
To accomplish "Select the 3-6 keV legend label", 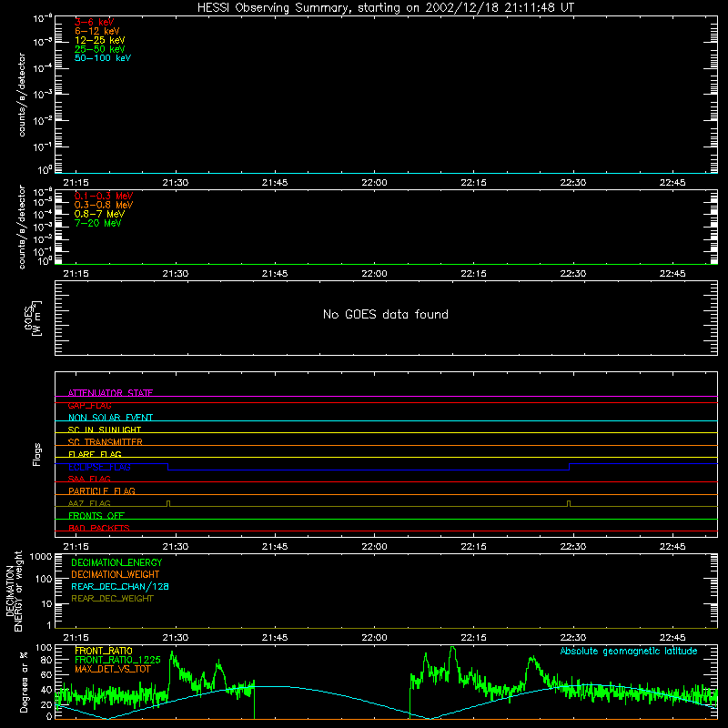I will 95,22.
